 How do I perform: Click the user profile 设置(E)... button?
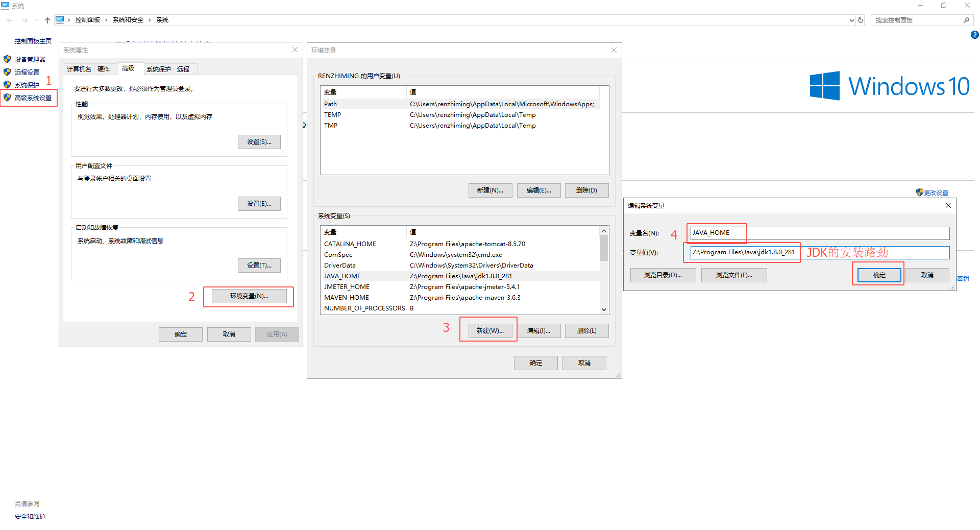[x=259, y=204]
